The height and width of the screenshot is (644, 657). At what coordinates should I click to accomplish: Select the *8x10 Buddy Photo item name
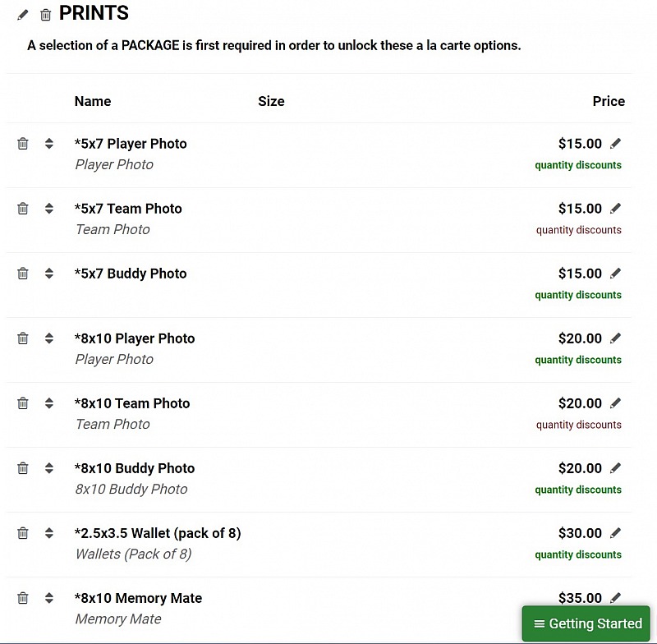[135, 468]
